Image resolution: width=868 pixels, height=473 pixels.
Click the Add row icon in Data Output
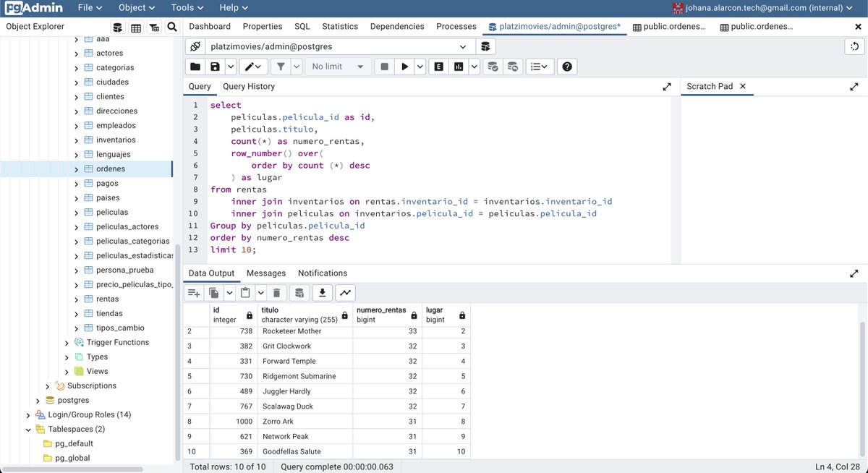coord(194,293)
